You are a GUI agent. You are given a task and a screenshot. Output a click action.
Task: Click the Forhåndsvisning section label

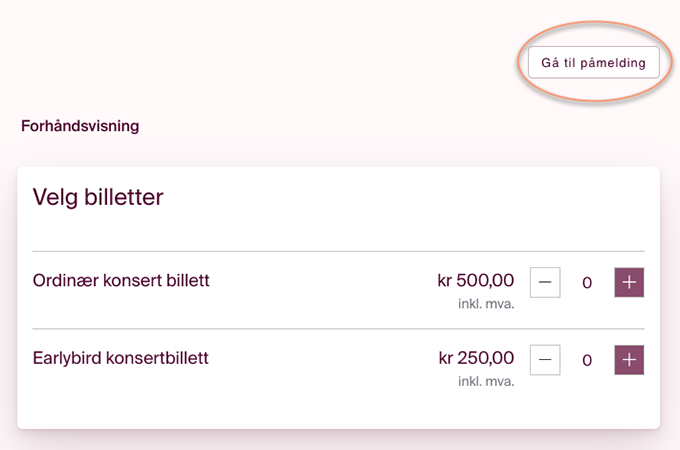pyautogui.click(x=80, y=127)
